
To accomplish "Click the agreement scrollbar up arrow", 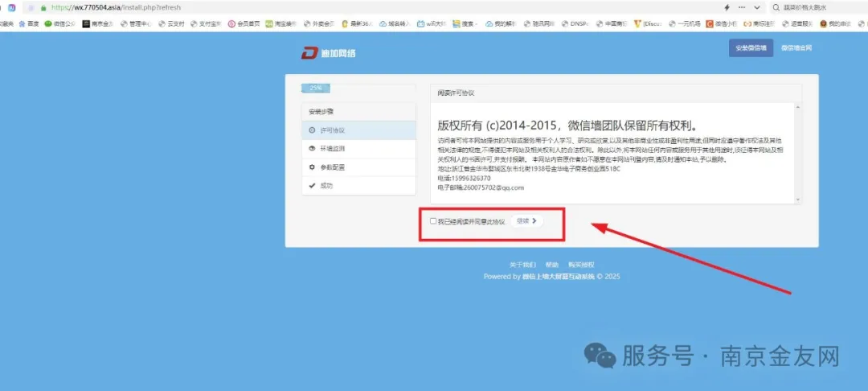I will 798,106.
